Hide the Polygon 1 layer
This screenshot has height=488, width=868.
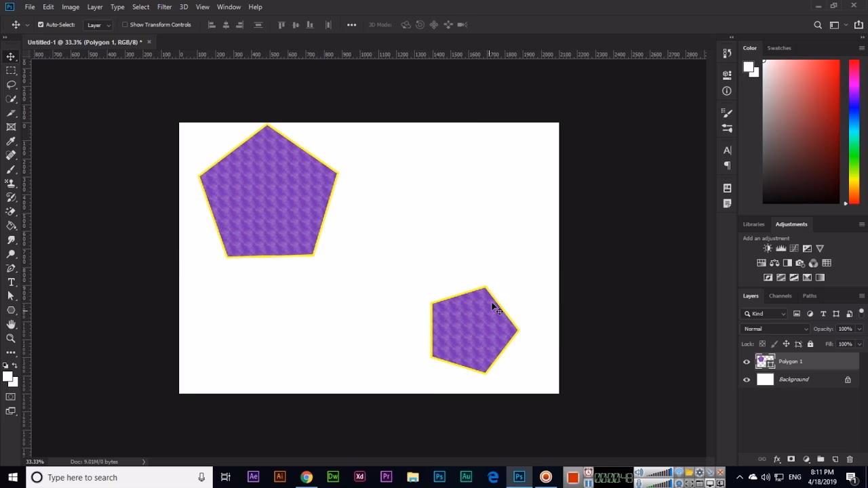click(747, 361)
